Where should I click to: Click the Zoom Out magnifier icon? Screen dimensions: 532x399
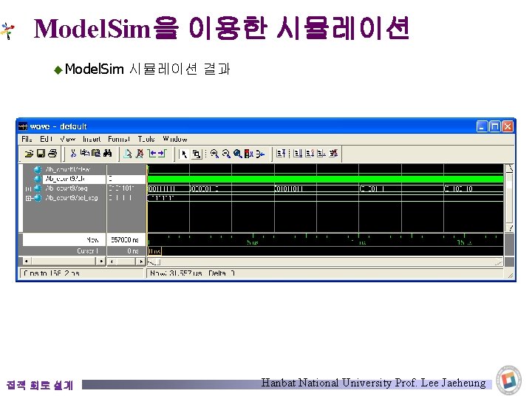pyautogui.click(x=226, y=154)
